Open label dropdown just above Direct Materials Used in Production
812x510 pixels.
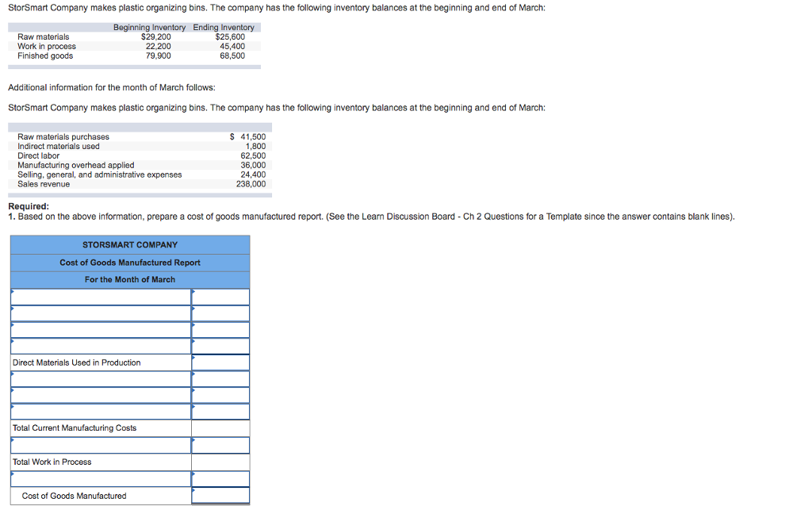point(101,347)
